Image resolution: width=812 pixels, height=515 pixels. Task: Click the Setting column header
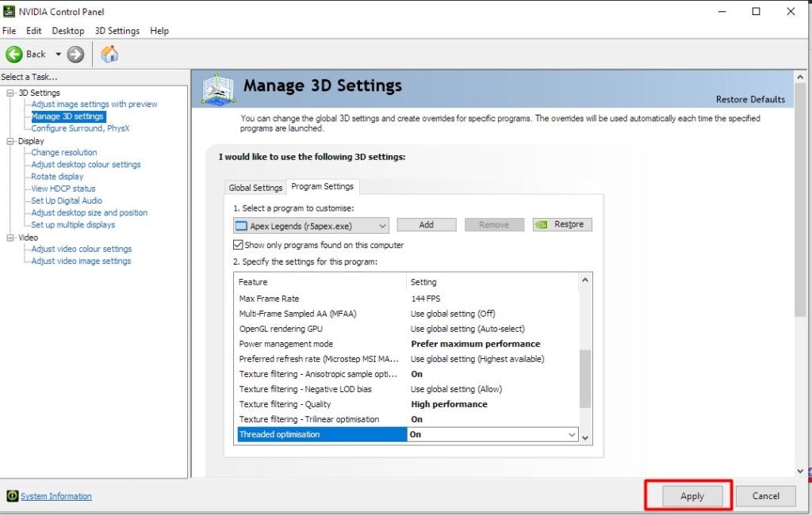pyautogui.click(x=492, y=282)
